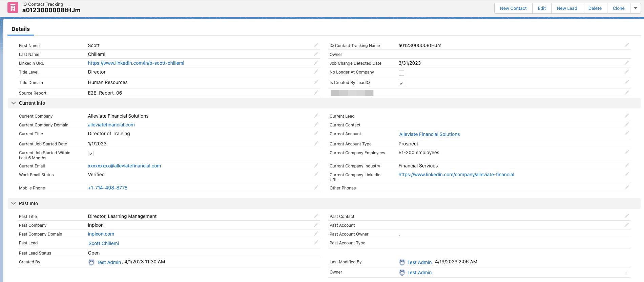Click the edit pencil beside Mobile Phone
644x282 pixels.
coord(316,187)
